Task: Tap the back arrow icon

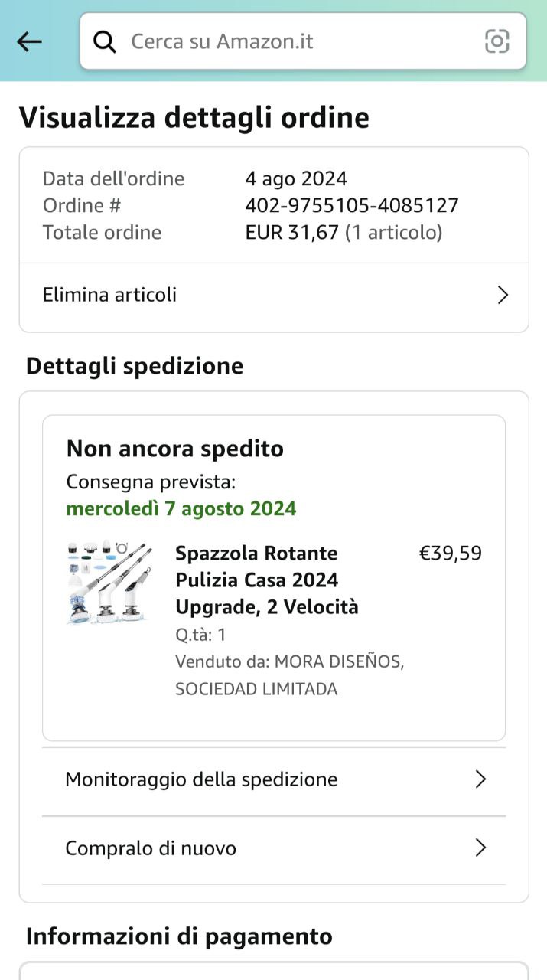Action: 29,41
